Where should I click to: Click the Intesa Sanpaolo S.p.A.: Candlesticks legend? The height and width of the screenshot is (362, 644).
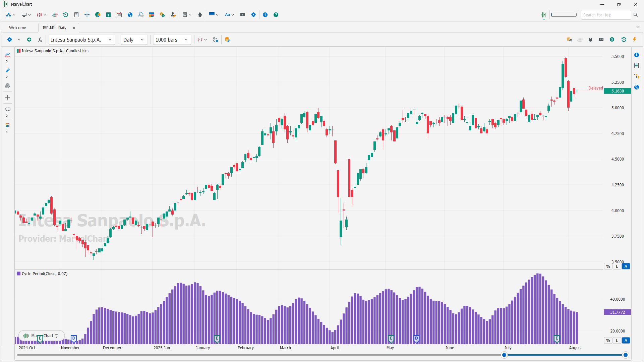pos(53,51)
